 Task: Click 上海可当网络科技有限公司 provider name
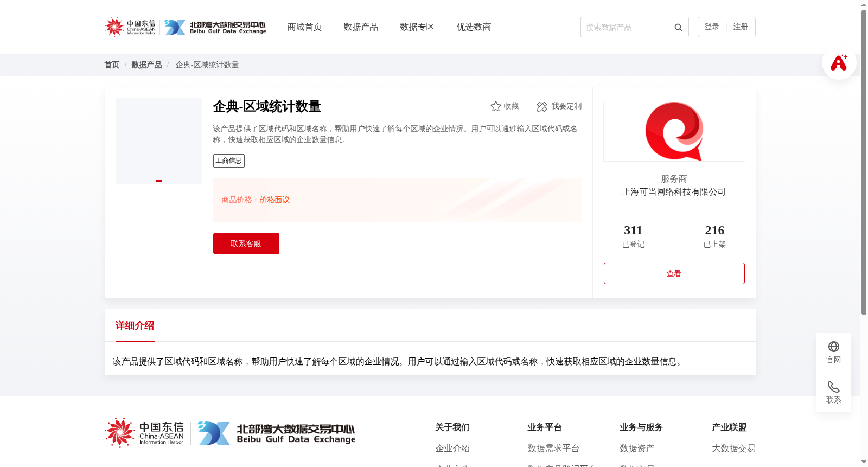tap(674, 192)
